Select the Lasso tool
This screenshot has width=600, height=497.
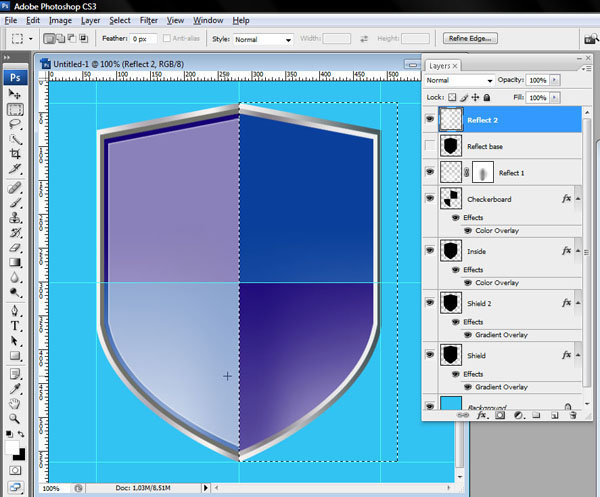pos(15,124)
